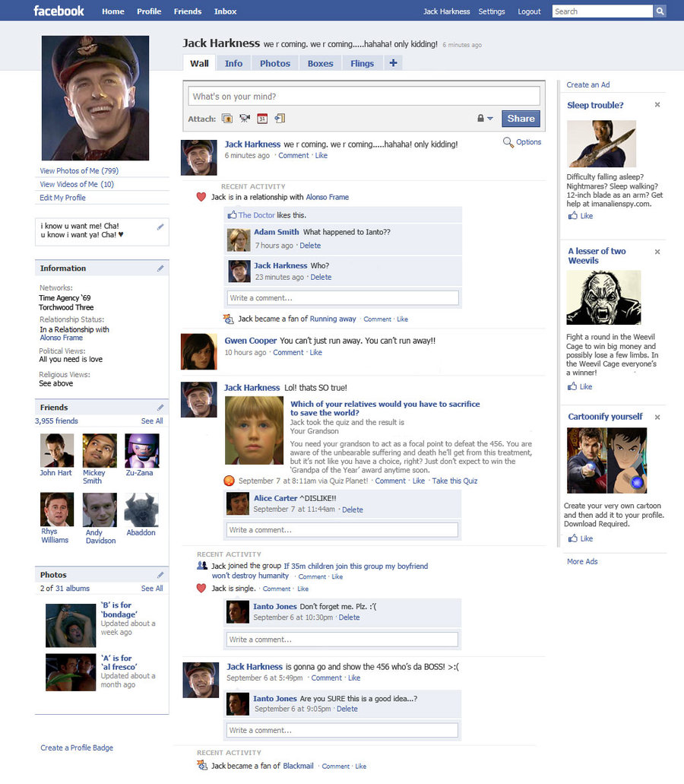Screen dimensions: 684x784
Task: Edit the Photos section via pencil icon
Action: [x=160, y=575]
